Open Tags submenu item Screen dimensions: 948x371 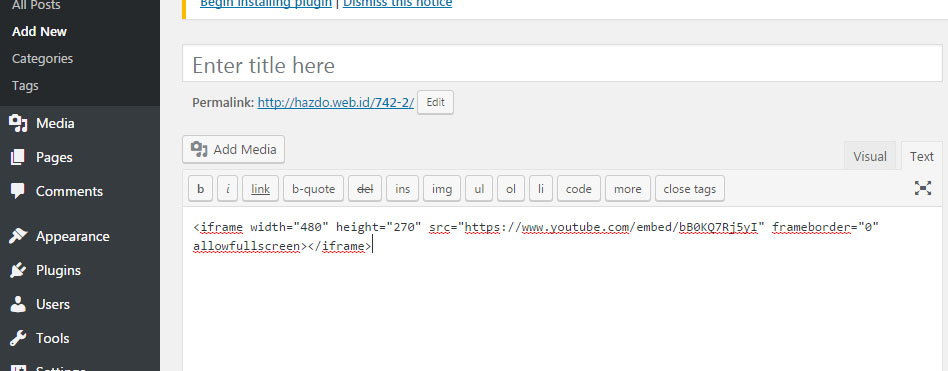pyautogui.click(x=25, y=85)
